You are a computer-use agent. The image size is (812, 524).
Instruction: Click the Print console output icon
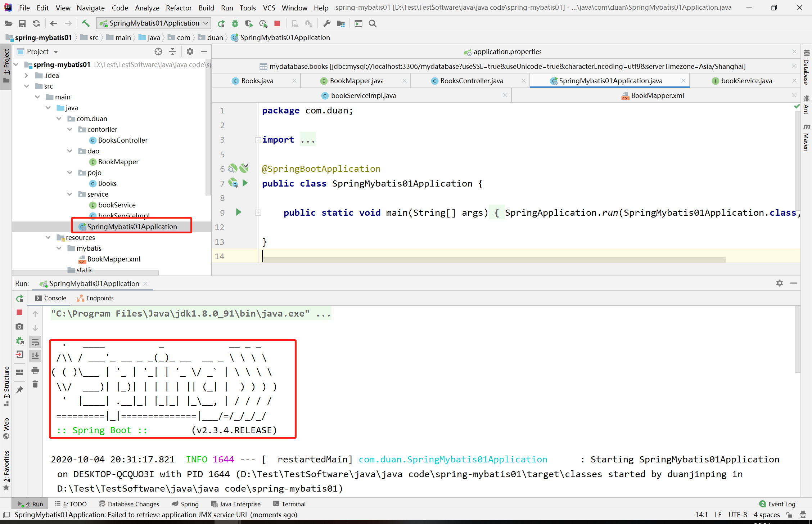(x=35, y=370)
